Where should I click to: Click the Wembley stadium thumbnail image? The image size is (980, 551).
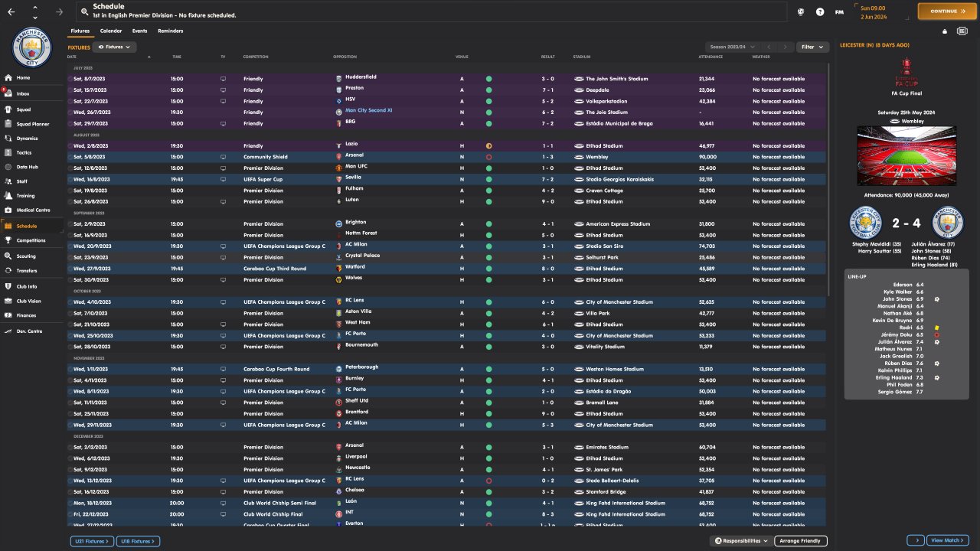click(x=906, y=156)
